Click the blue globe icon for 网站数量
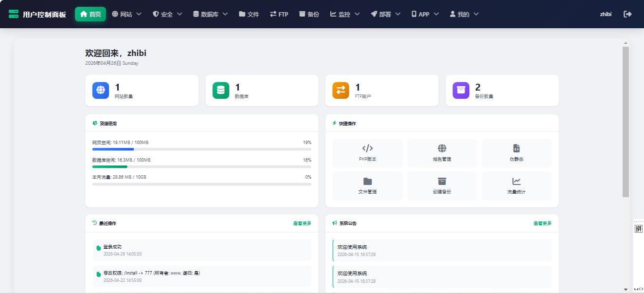 (x=101, y=90)
